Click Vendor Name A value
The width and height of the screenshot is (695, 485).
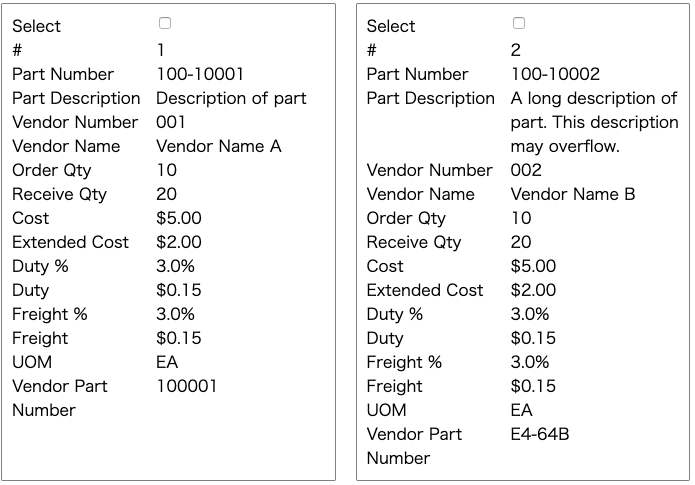(x=219, y=146)
